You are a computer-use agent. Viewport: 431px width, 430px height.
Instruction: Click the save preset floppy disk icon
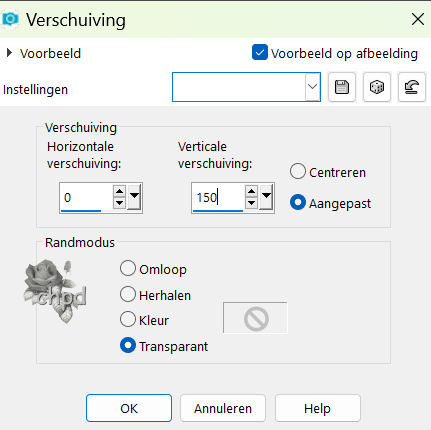click(x=342, y=87)
